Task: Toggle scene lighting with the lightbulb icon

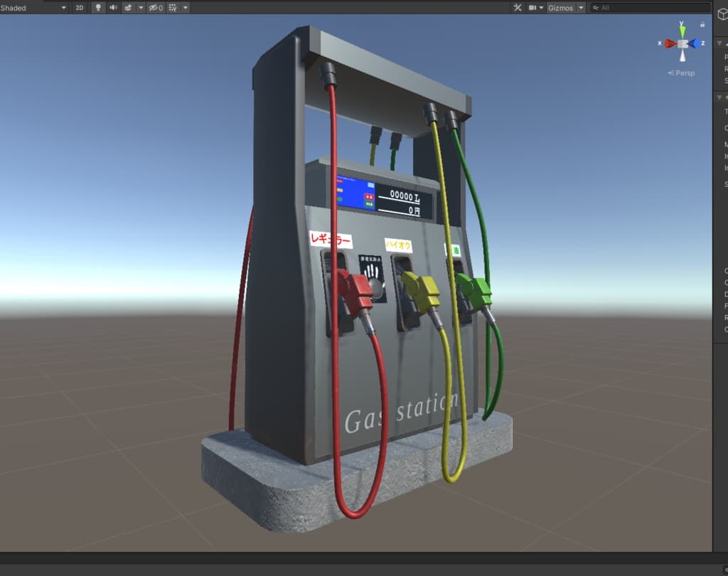Action: (98, 8)
